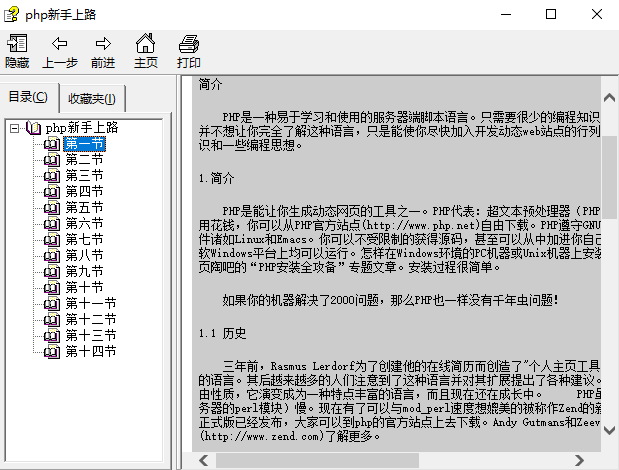Switch to the 收藏夹 favorites tab
Image resolution: width=619 pixels, height=470 pixels.
(92, 98)
